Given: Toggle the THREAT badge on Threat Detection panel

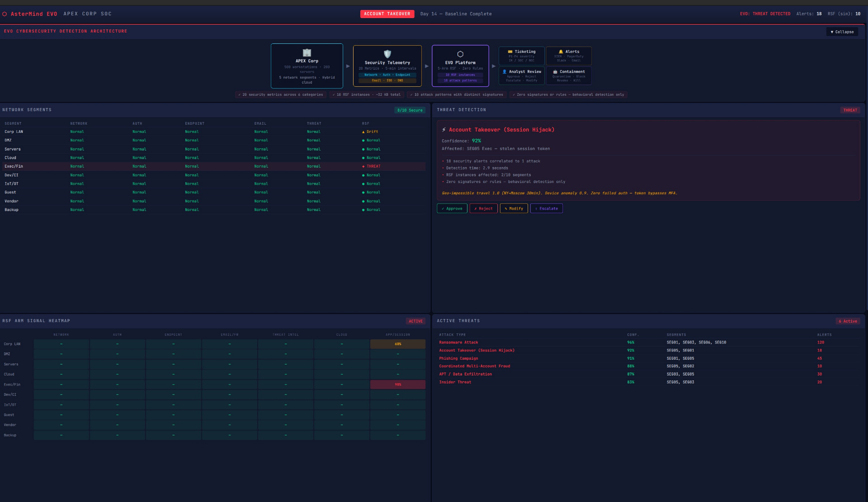Looking at the screenshot, I should [850, 110].
